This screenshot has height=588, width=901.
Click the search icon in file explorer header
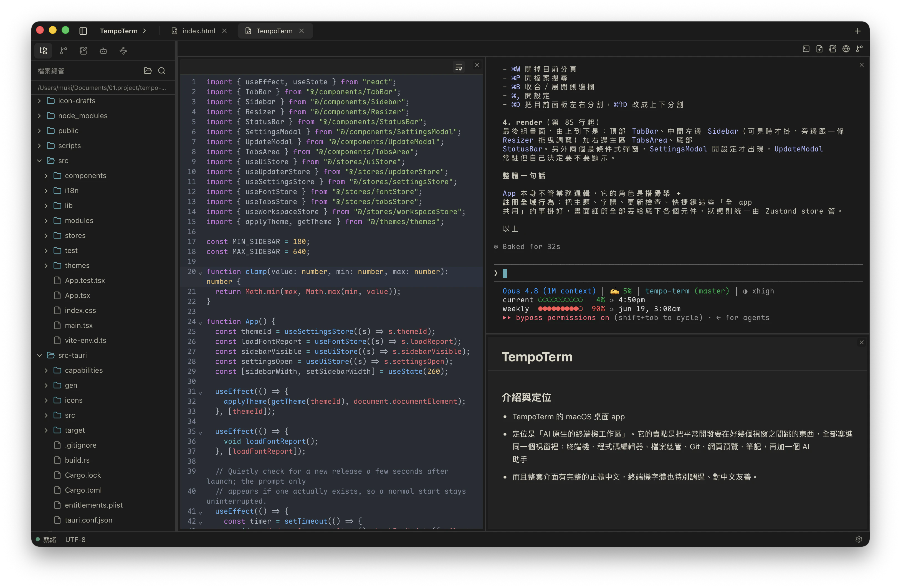click(x=162, y=71)
